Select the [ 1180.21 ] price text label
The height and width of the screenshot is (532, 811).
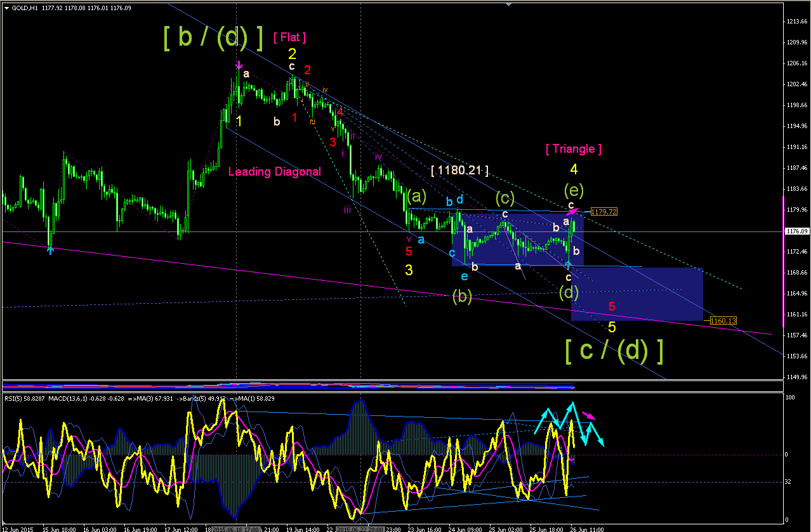click(x=460, y=170)
